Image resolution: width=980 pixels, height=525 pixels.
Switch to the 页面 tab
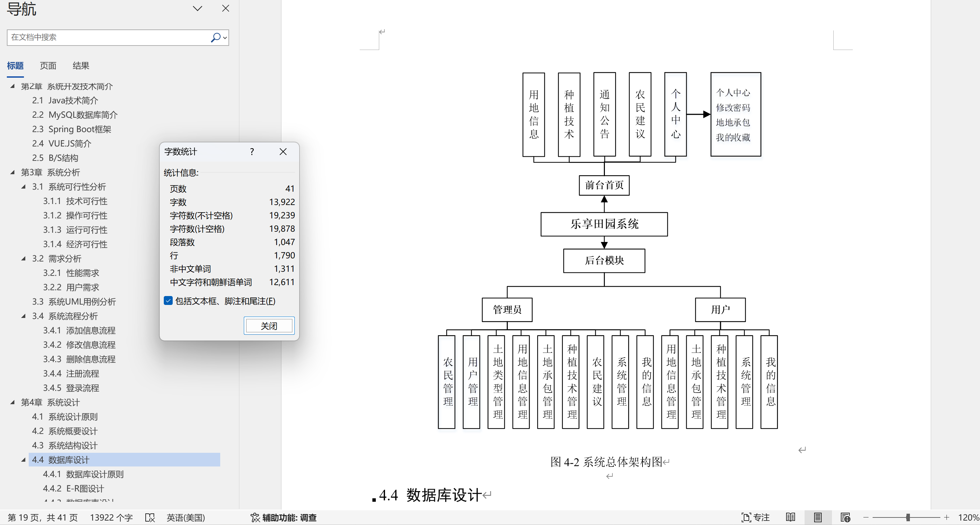48,65
